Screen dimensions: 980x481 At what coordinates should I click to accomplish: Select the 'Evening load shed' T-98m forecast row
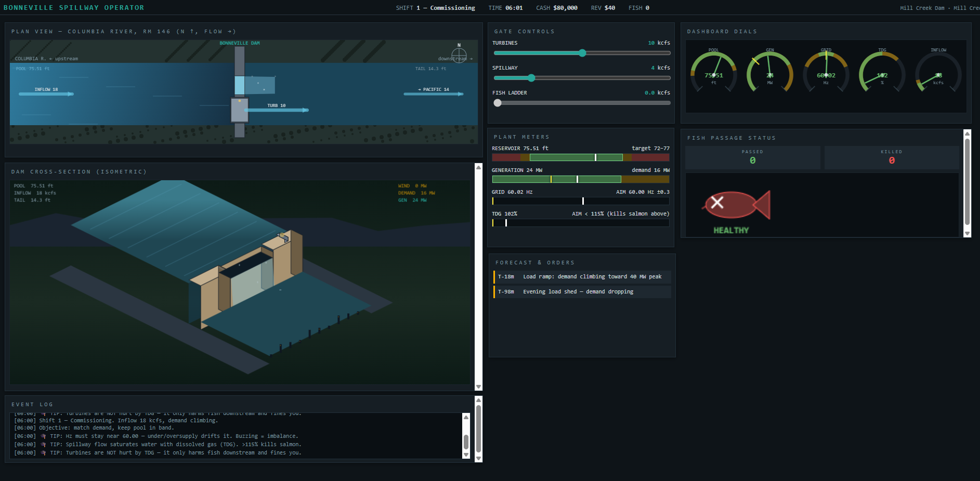coord(582,292)
